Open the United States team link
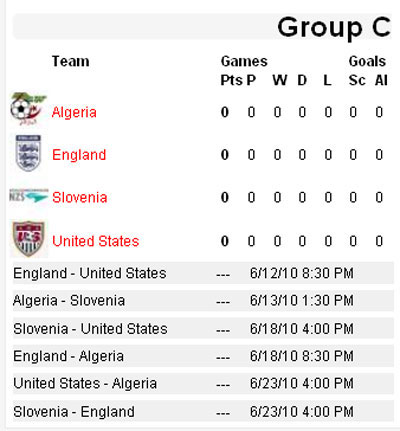Image resolution: width=400 pixels, height=431 pixels. point(96,241)
